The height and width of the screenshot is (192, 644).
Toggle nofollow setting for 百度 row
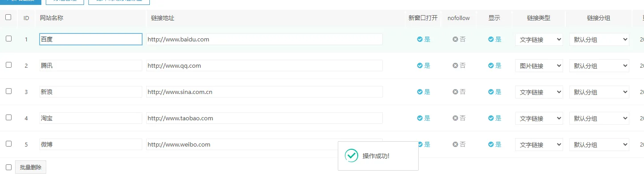459,39
